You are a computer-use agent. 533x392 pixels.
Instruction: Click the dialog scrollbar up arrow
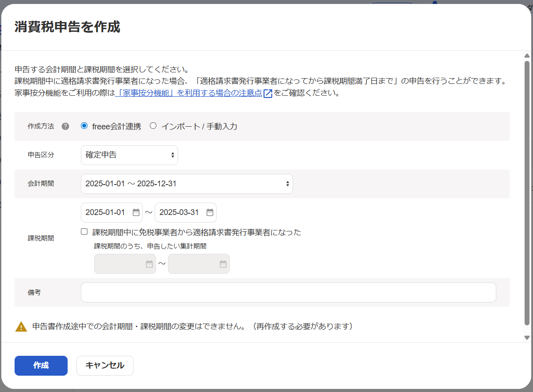(x=527, y=56)
